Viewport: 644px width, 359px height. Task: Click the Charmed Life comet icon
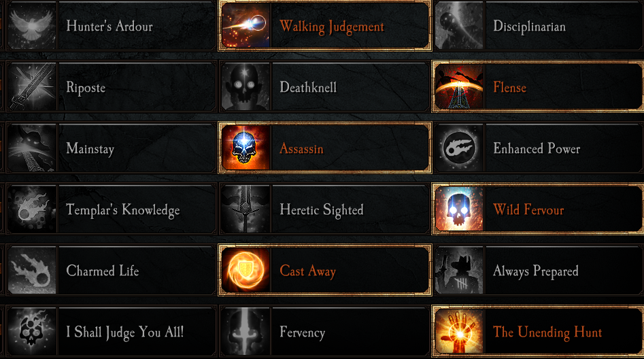click(x=32, y=271)
